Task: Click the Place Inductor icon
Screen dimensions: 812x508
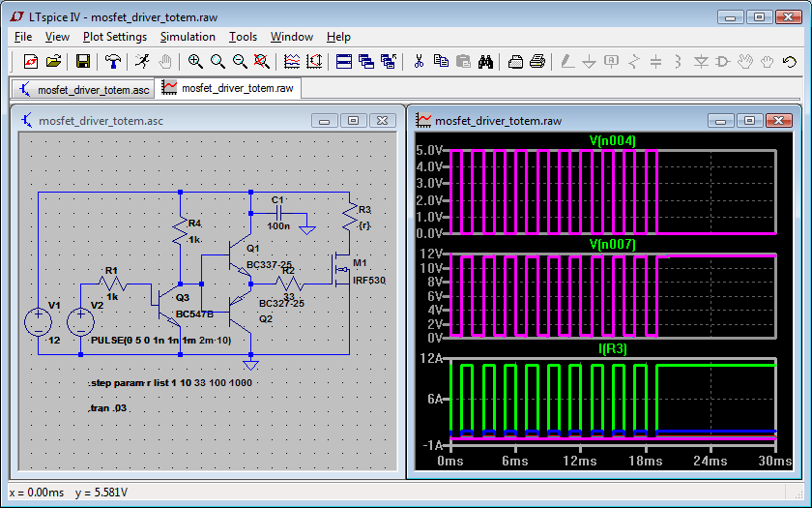Action: 678,62
